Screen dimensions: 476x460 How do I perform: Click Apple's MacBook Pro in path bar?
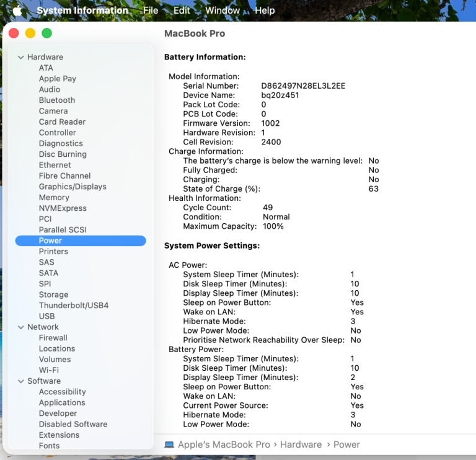(x=224, y=445)
